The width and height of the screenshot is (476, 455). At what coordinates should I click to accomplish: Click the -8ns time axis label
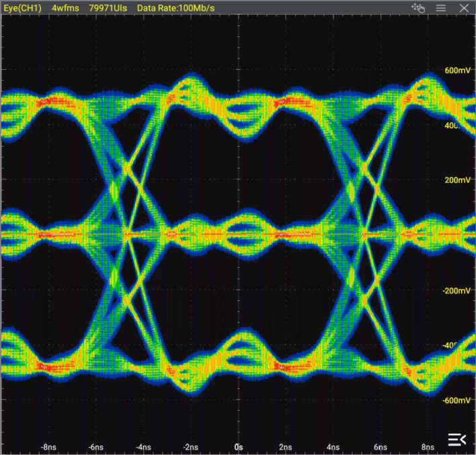[48, 447]
